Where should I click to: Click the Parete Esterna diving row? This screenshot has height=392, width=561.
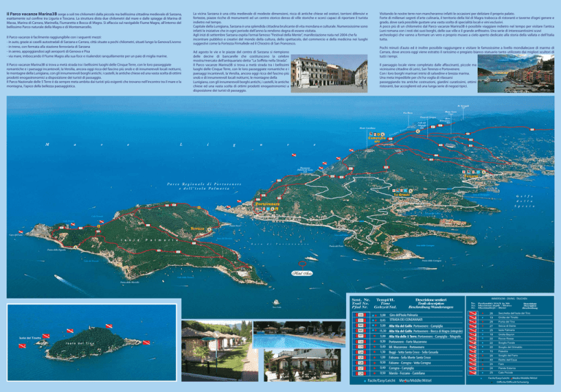tap(510, 368)
